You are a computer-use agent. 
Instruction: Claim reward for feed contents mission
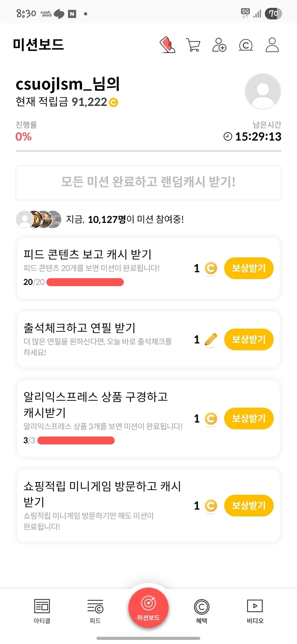(x=249, y=268)
